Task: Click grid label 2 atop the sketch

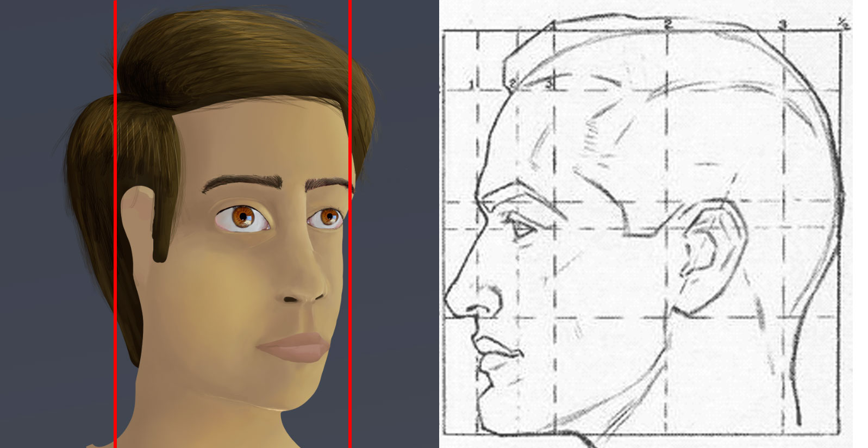Action: tap(668, 24)
